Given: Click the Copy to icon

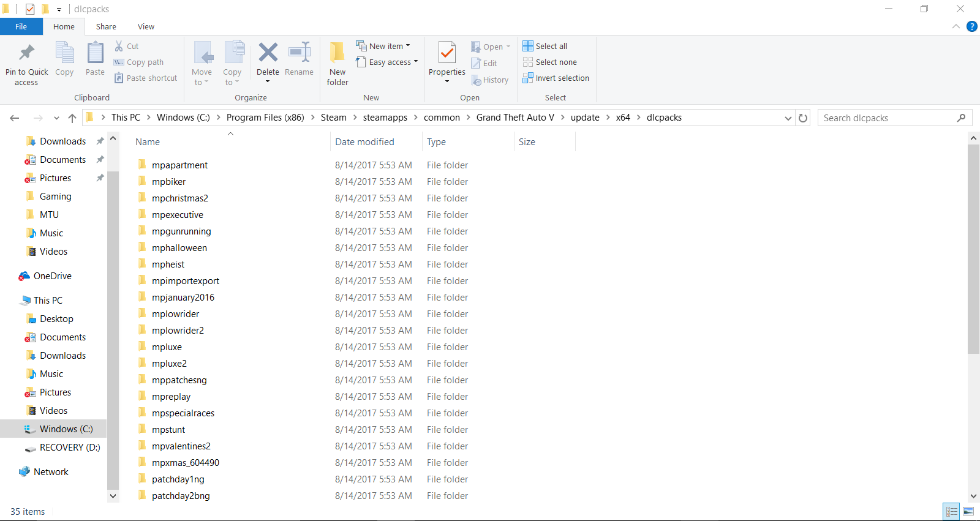Looking at the screenshot, I should (233, 53).
